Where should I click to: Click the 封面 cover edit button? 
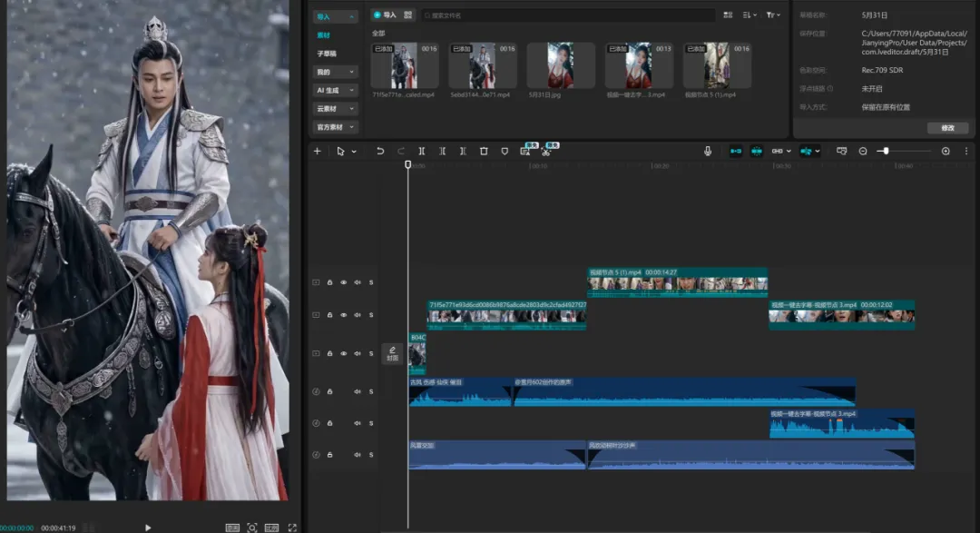(392, 353)
